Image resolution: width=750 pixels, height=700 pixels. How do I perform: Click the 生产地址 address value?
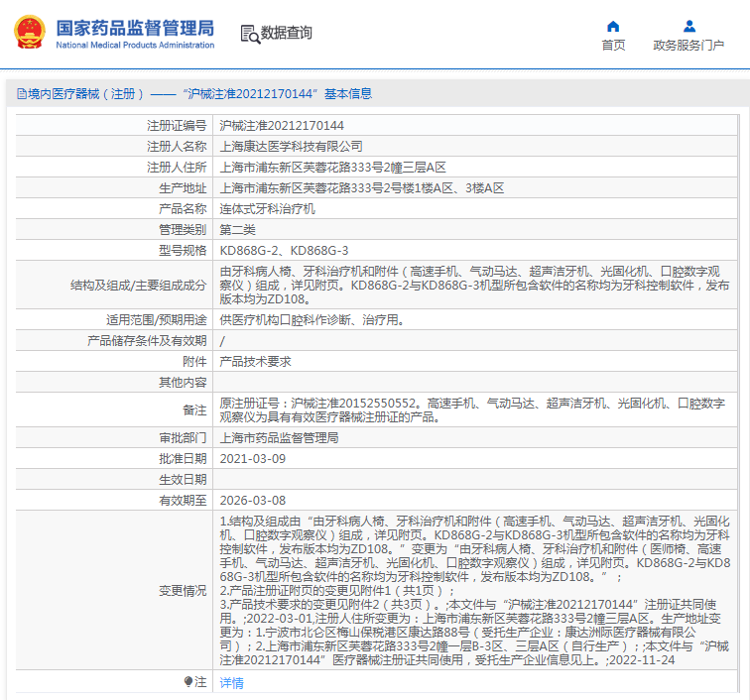click(361, 188)
